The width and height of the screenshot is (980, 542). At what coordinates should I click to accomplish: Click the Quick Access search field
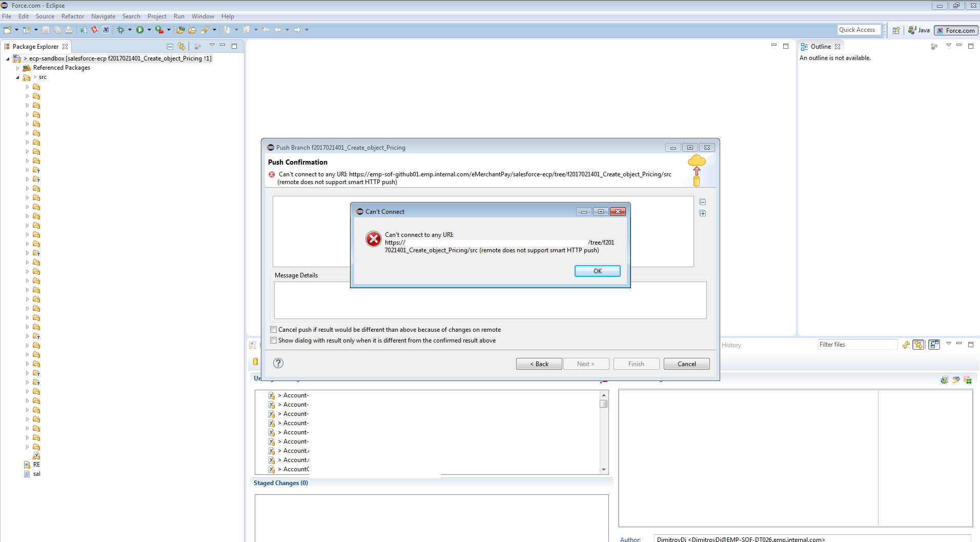pos(859,30)
